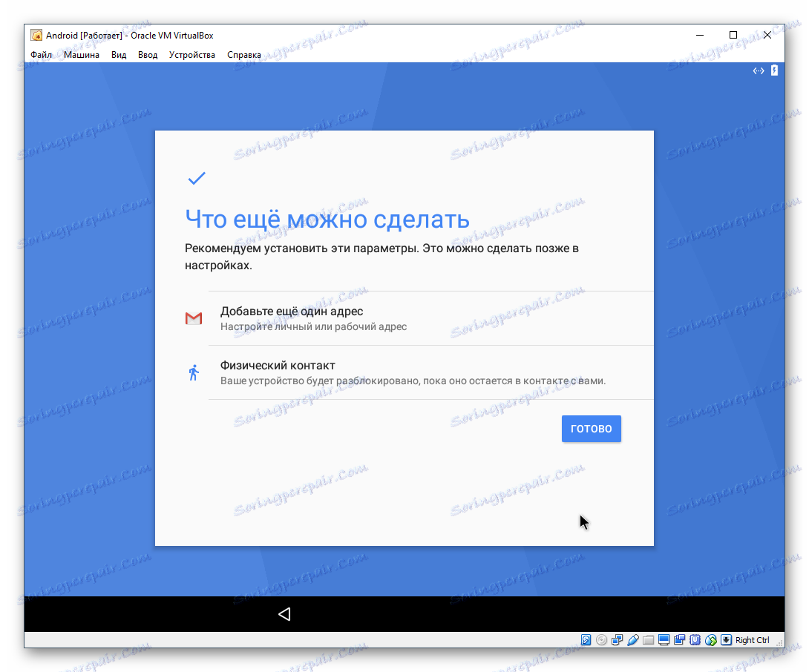Close the VirtualBox window

point(767,35)
